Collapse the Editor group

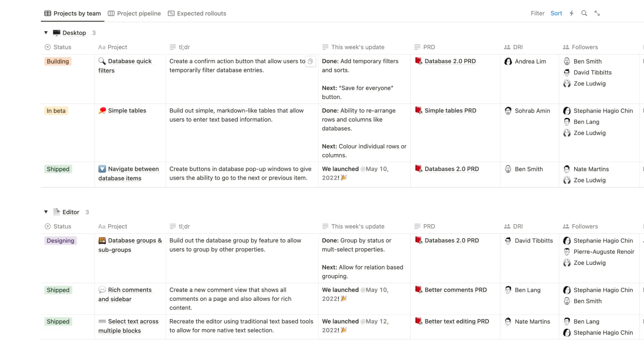46,212
